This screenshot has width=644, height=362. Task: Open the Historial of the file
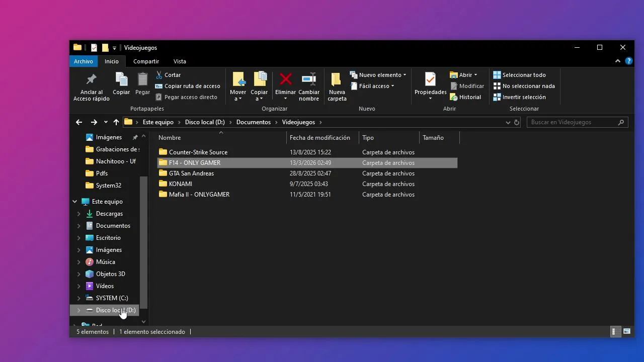coord(465,97)
